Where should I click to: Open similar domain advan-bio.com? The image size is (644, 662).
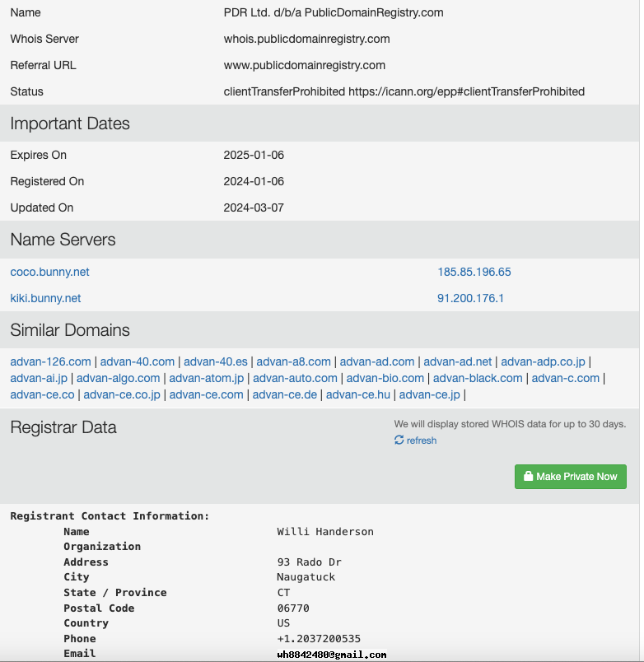click(385, 378)
